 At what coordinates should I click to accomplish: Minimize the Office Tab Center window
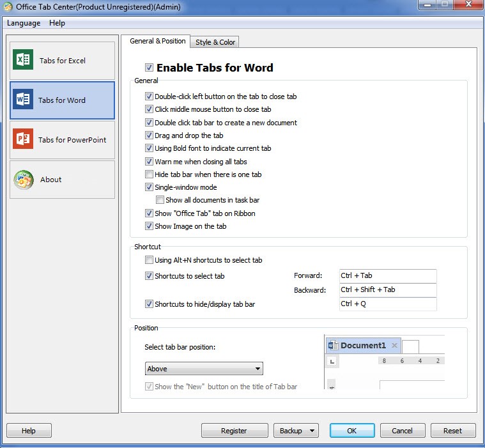[427, 4]
